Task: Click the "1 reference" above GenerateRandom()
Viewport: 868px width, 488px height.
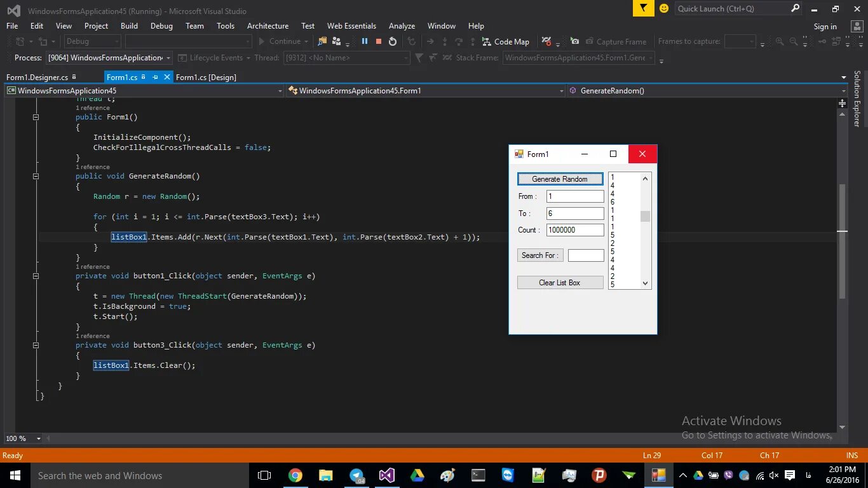Action: [x=93, y=167]
